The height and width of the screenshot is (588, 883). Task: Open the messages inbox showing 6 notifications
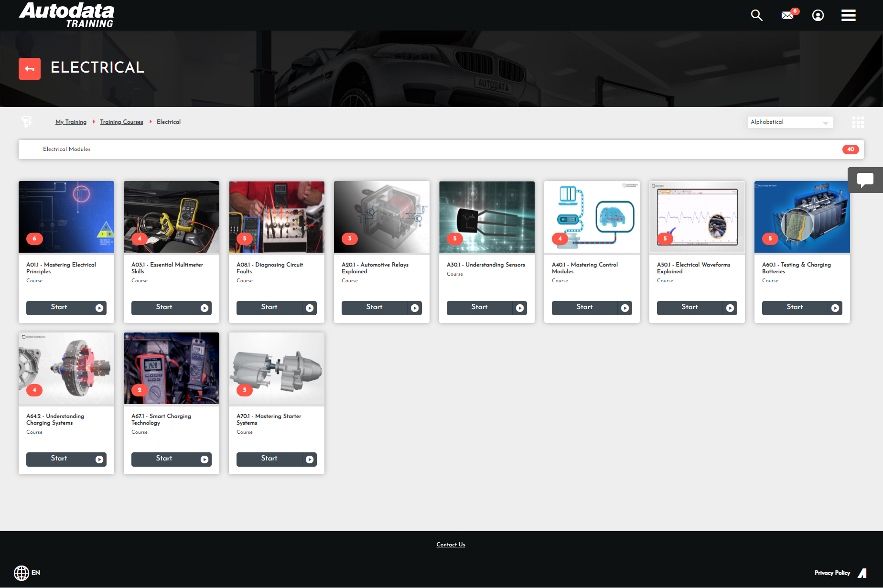coord(787,15)
